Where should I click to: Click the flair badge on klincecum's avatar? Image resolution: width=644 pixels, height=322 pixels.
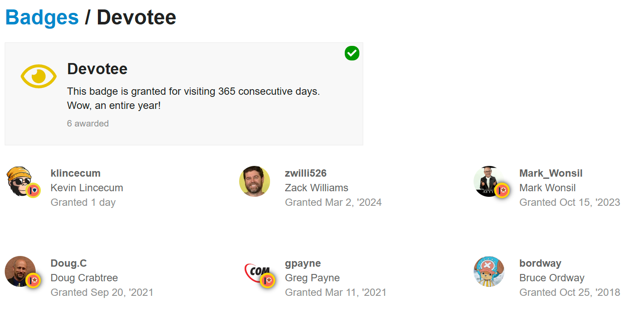pyautogui.click(x=33, y=190)
